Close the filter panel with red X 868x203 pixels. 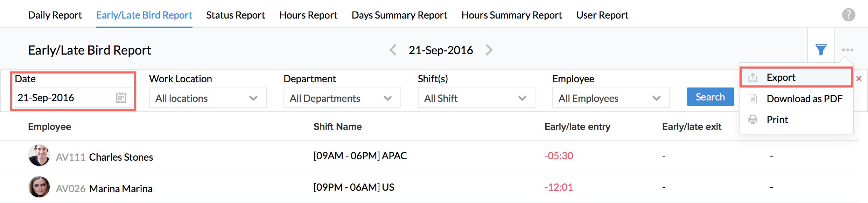click(x=859, y=79)
